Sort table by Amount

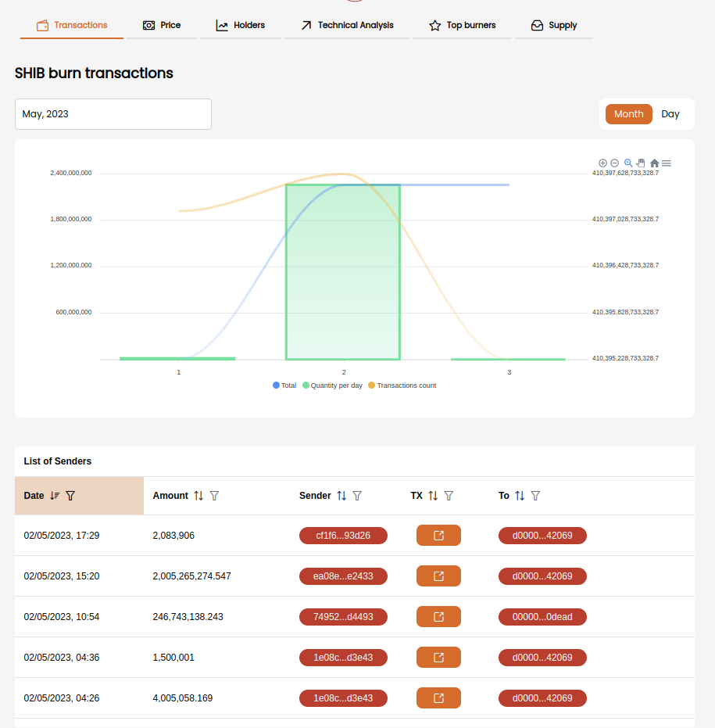pyautogui.click(x=198, y=496)
